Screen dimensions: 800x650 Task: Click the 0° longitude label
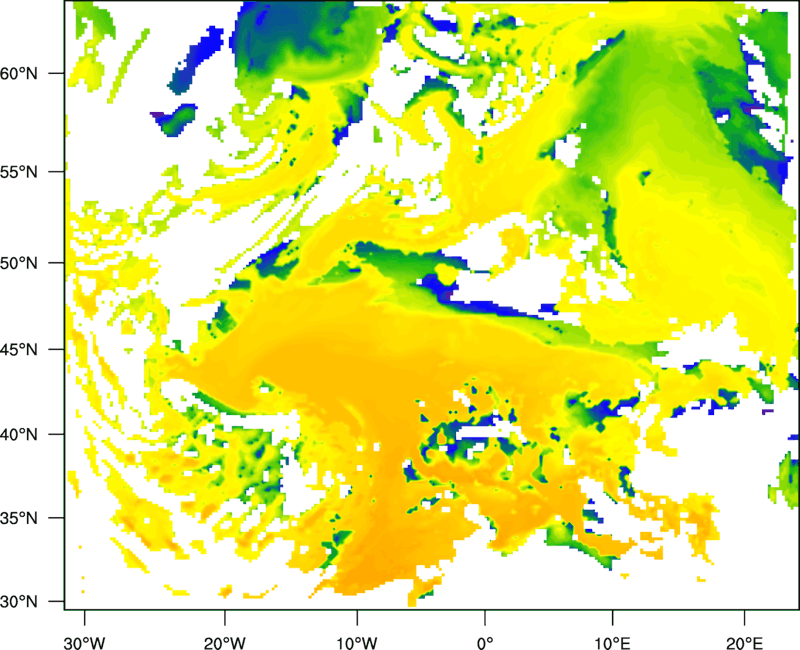click(485, 643)
